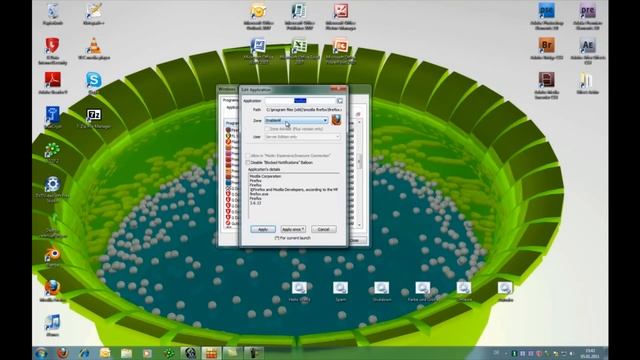Open the 7-Zip File Manager shortcut
This screenshot has height=360, width=640.
point(94,118)
